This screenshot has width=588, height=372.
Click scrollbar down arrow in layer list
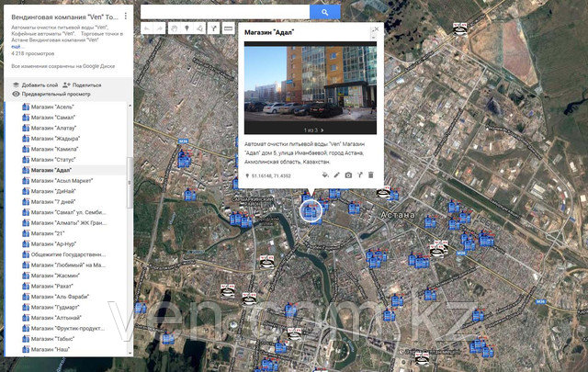point(130,354)
